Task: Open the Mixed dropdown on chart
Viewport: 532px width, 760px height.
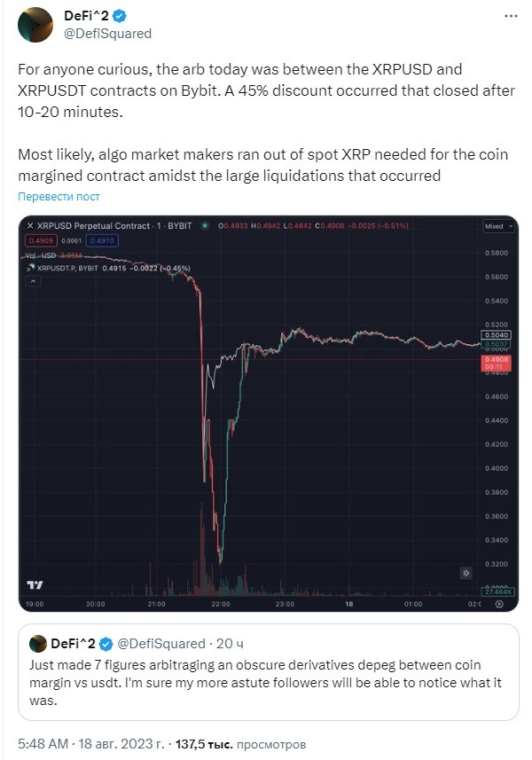Action: coord(498,226)
